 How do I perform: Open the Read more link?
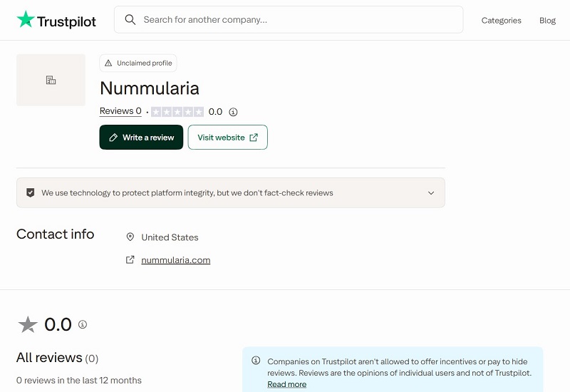287,384
